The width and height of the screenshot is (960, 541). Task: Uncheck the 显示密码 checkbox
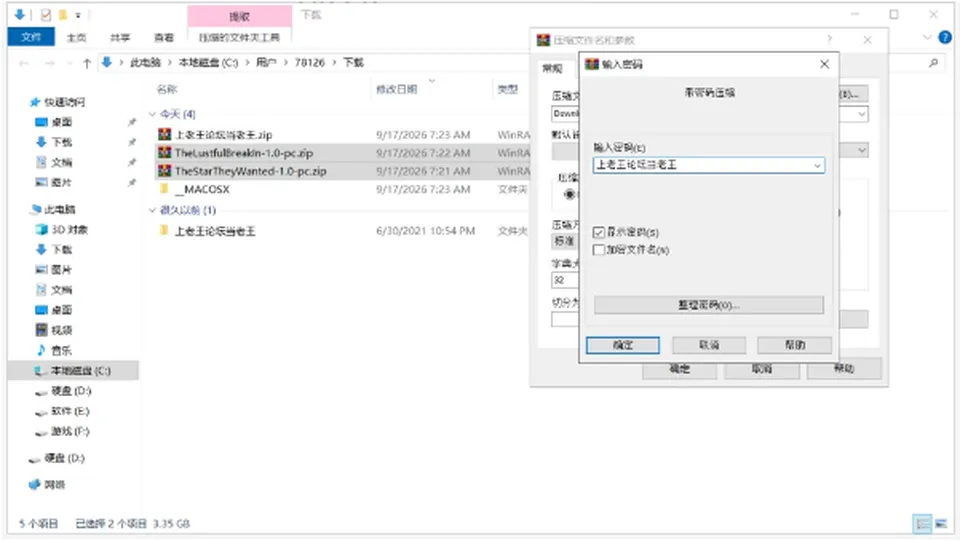[x=599, y=233]
